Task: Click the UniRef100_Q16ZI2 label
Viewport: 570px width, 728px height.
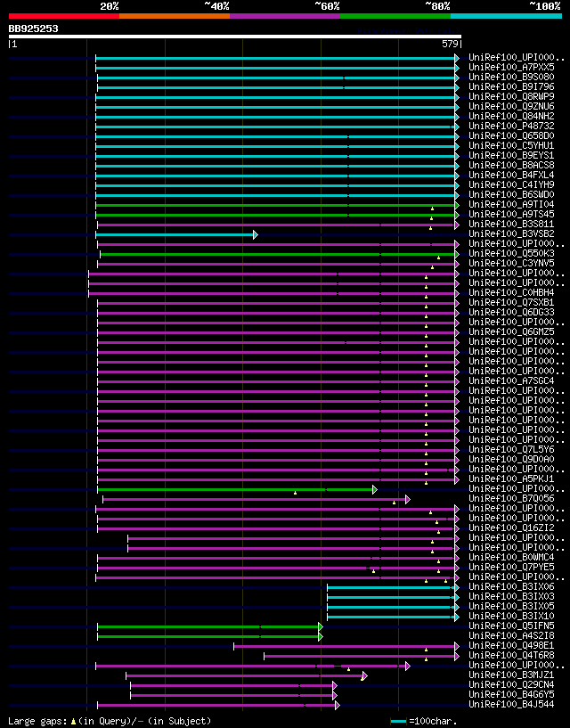Action: (x=511, y=528)
